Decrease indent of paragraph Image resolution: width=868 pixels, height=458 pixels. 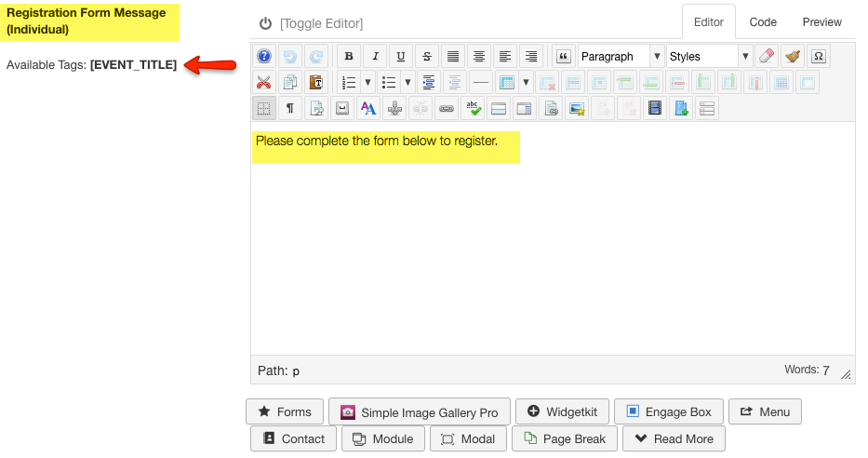[455, 83]
